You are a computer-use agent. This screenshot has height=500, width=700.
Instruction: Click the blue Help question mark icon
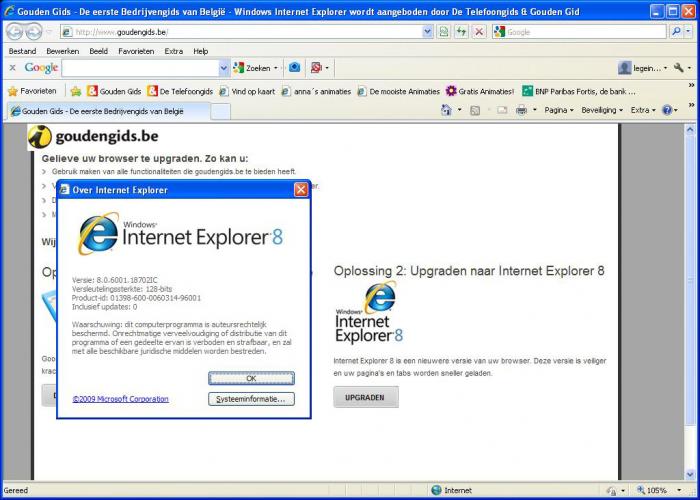click(667, 110)
